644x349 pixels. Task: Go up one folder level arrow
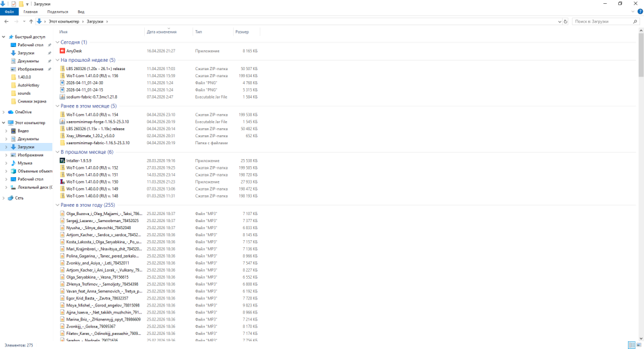(x=31, y=21)
